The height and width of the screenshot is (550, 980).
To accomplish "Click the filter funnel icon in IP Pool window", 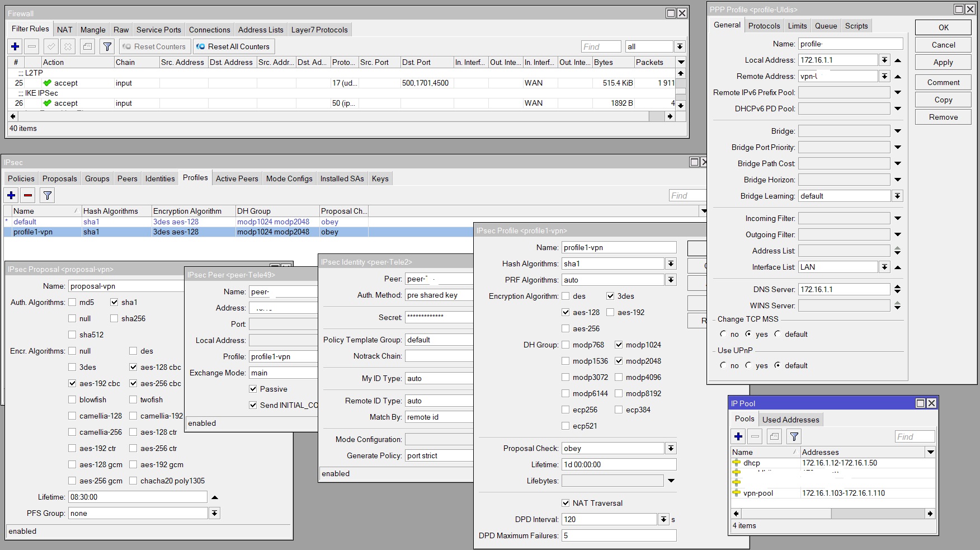I will (794, 436).
